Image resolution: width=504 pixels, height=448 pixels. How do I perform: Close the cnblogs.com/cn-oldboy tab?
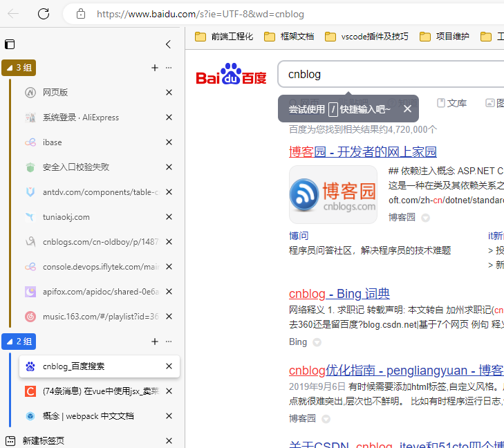pos(169,242)
